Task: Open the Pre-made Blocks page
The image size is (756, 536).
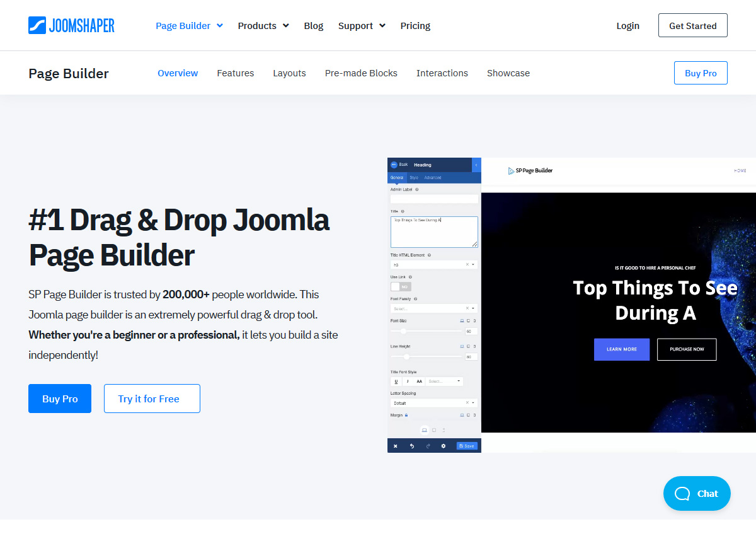Action: pos(361,73)
